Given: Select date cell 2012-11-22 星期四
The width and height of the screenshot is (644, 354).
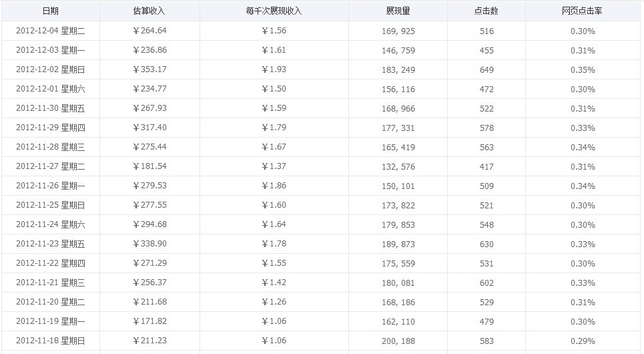Looking at the screenshot, I should pyautogui.click(x=51, y=262).
